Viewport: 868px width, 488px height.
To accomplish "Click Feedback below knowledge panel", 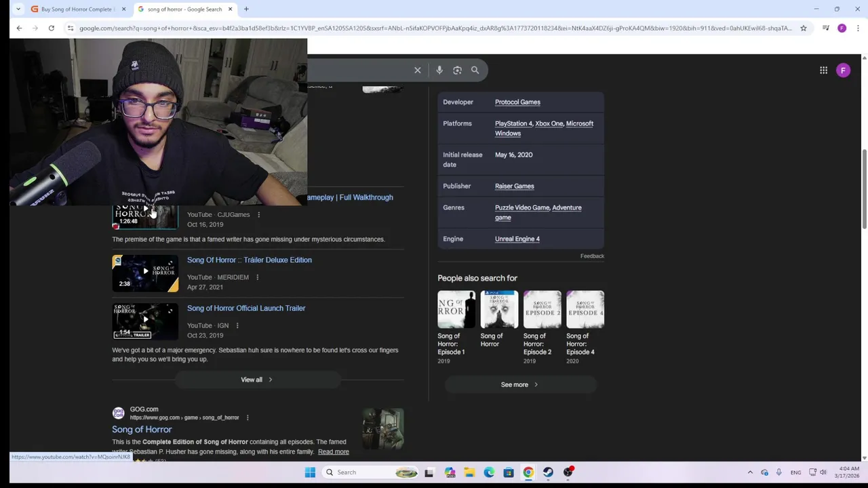I will 592,256.
